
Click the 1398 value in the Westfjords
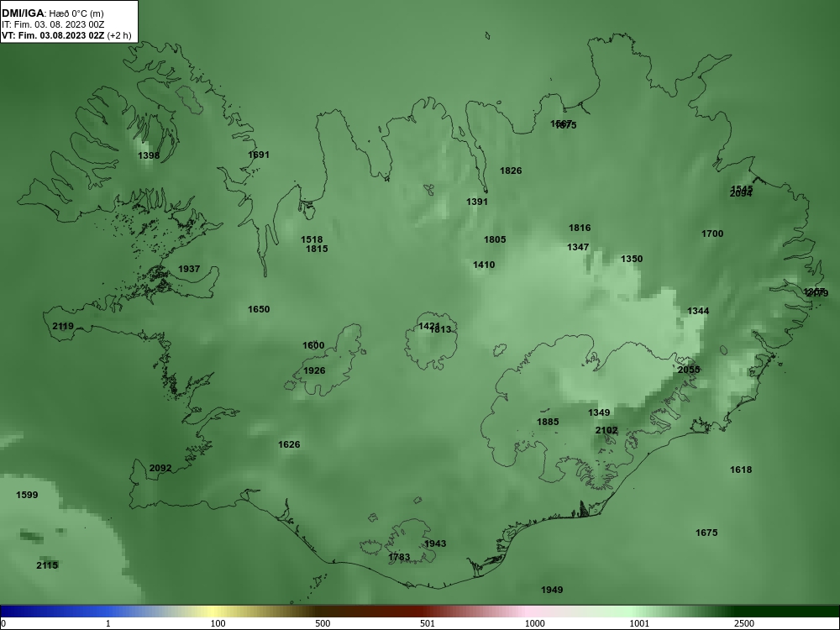coord(149,155)
